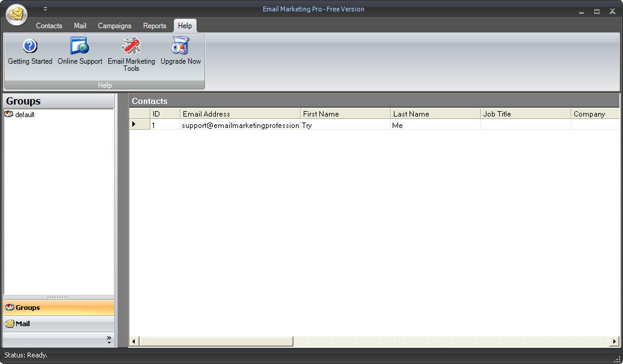Click the Email Address column header
623x364 pixels.
pos(240,114)
